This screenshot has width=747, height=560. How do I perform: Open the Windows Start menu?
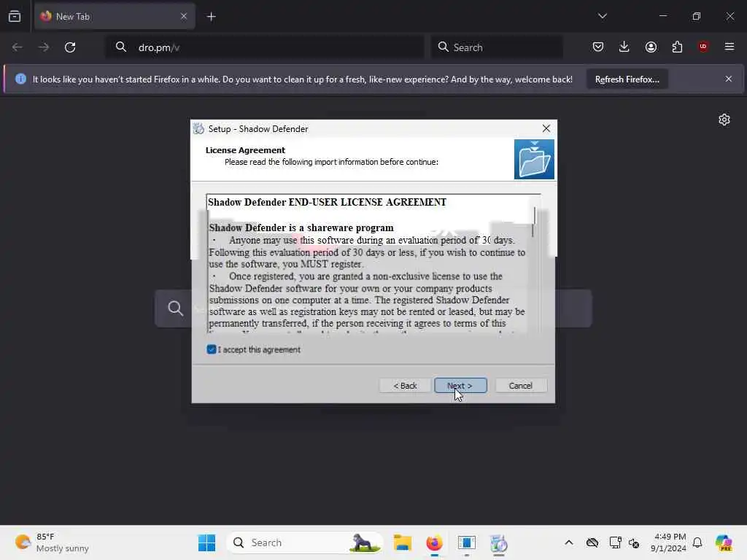click(206, 542)
